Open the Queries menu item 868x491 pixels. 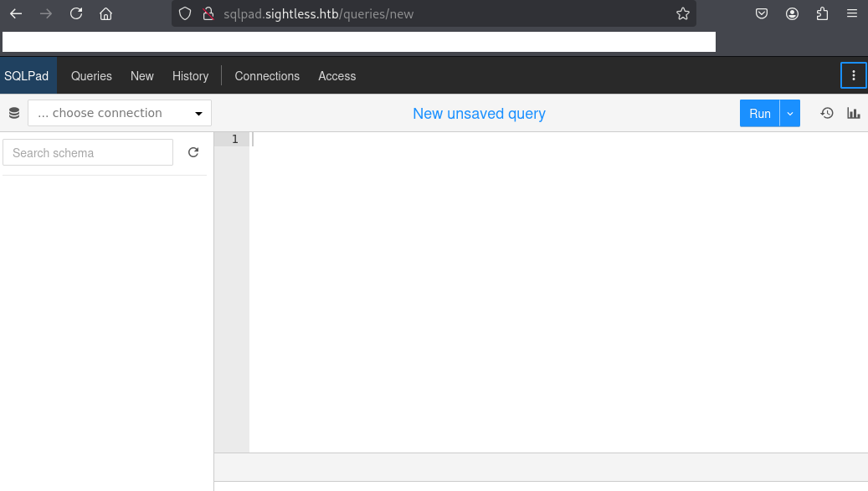tap(91, 75)
